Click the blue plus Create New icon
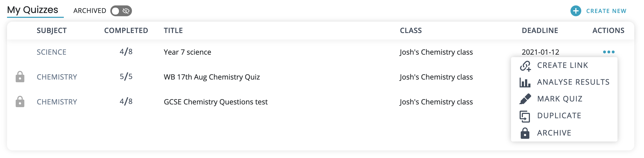Image resolution: width=644 pixels, height=158 pixels. (576, 11)
